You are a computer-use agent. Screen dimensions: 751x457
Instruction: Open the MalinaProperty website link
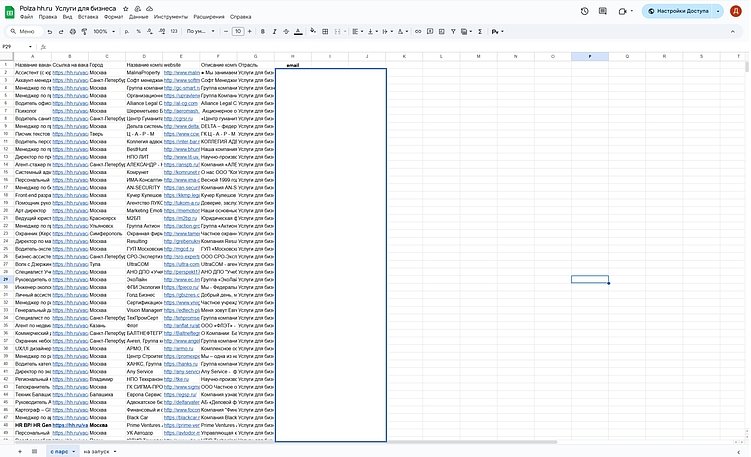click(181, 72)
